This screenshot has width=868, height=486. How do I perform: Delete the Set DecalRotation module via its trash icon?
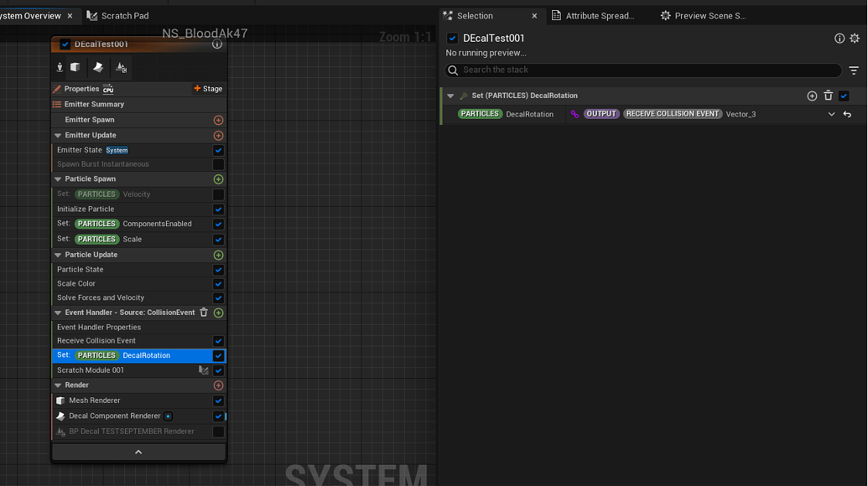(828, 96)
